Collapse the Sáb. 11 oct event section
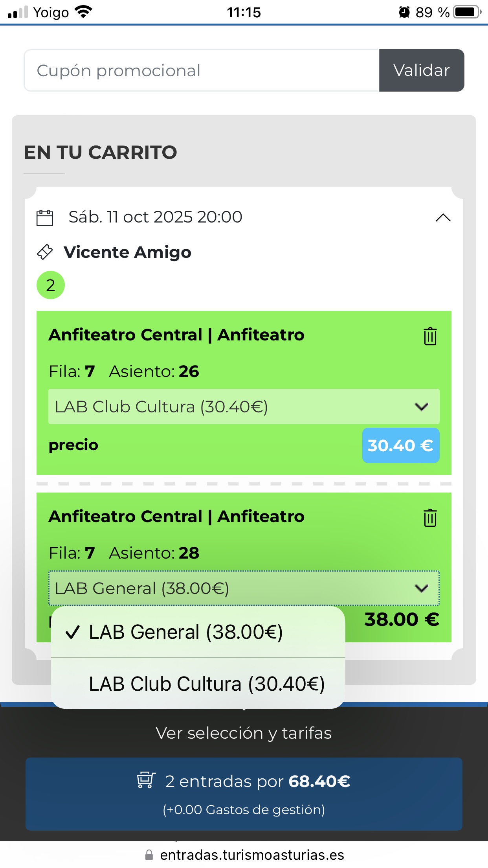 tap(443, 218)
